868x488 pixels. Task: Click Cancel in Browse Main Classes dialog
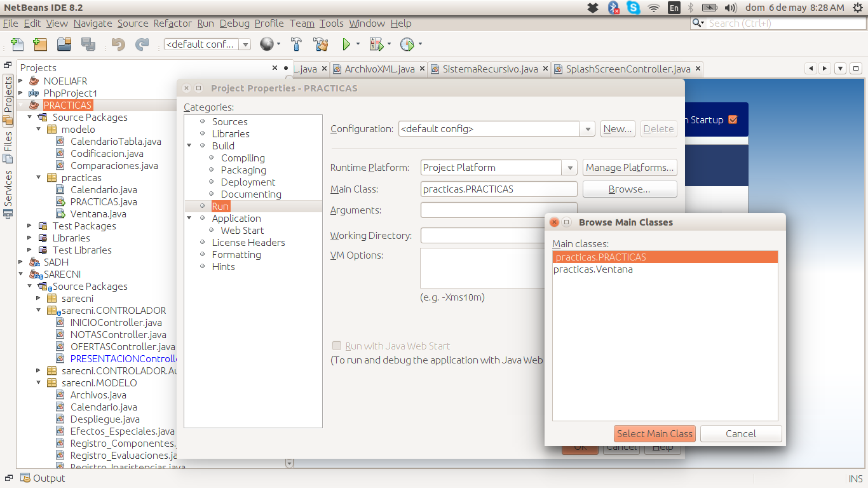[741, 433]
